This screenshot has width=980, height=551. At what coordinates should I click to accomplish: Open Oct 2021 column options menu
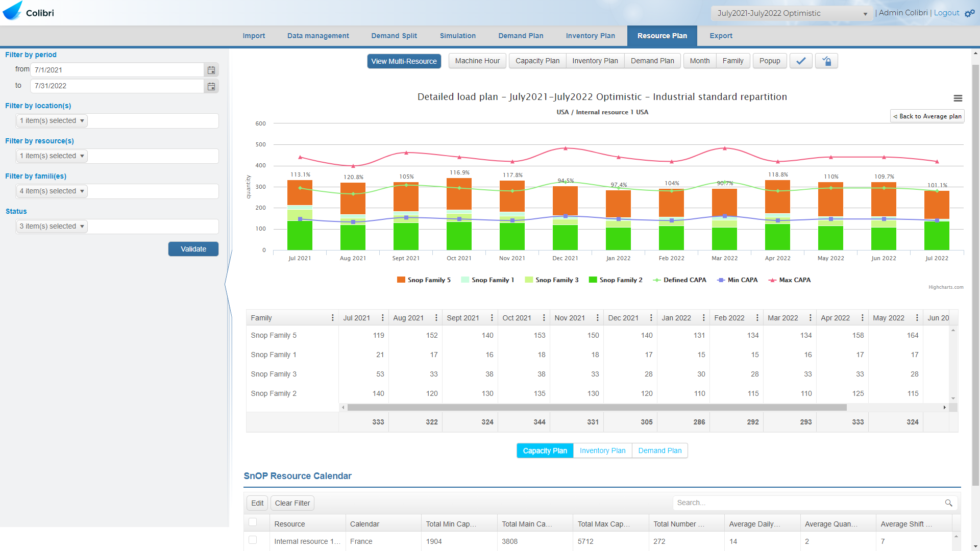pyautogui.click(x=544, y=318)
